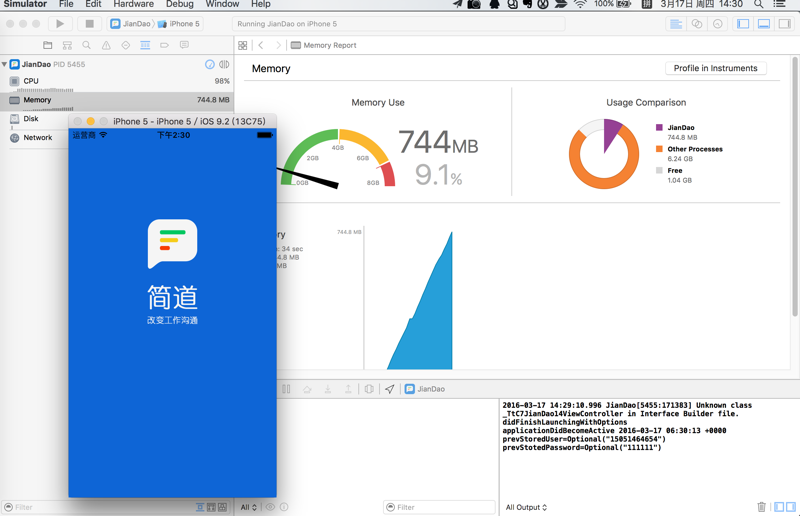Image resolution: width=800 pixels, height=516 pixels.
Task: Go forward with the right chevron
Action: 278,45
